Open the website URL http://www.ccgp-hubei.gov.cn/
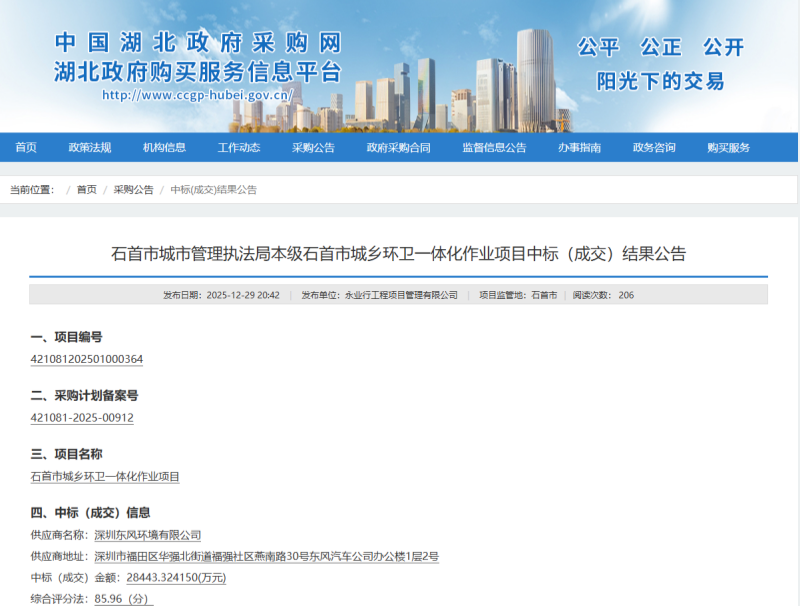The height and width of the screenshot is (606, 800). point(197,95)
